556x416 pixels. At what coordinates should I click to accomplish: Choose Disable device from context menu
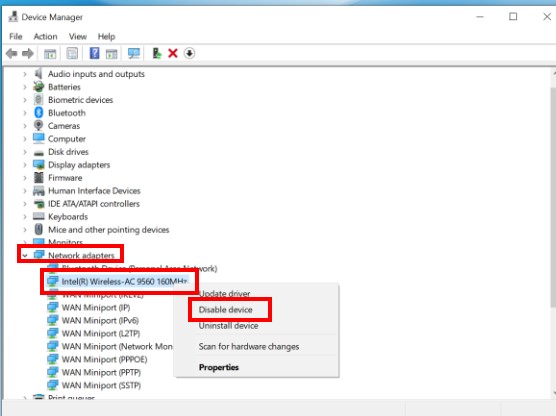(225, 310)
